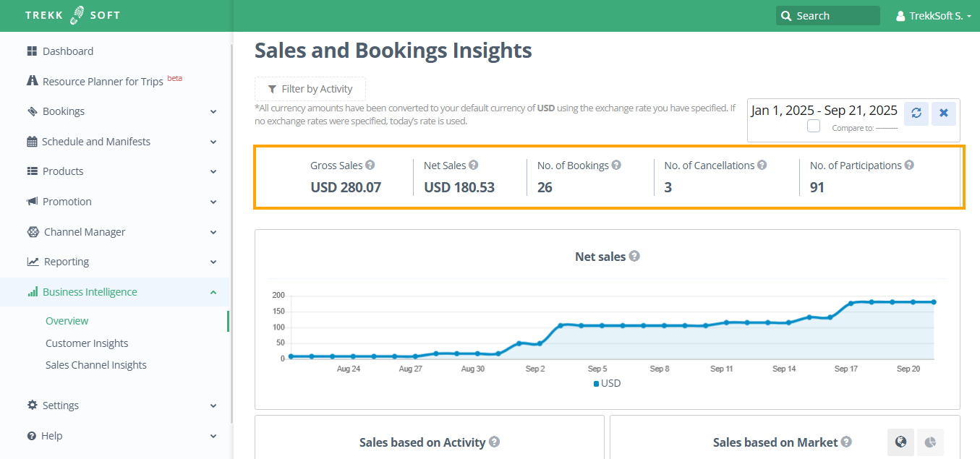This screenshot has height=459, width=980.
Task: Enable the Compare to checkbox
Action: [x=814, y=126]
